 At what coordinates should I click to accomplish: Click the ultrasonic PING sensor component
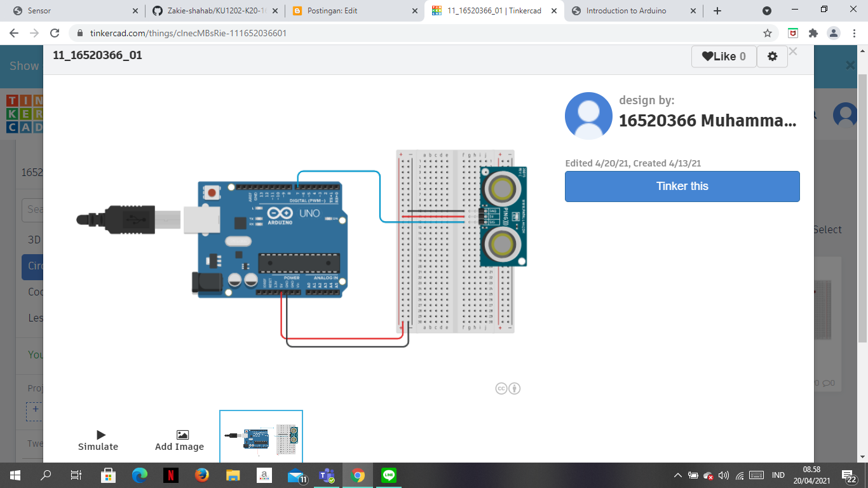point(503,216)
